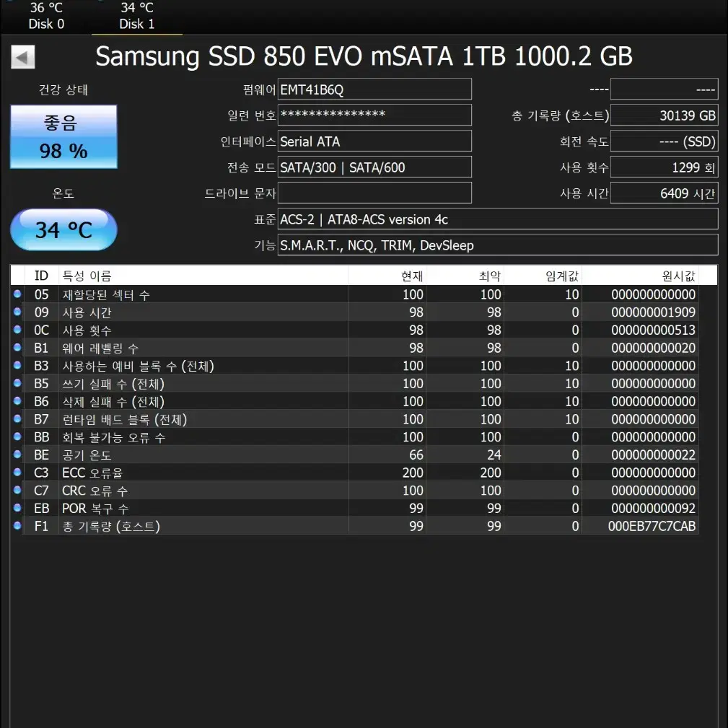Click the 최악 column header
The image size is (728, 728).
465,276
